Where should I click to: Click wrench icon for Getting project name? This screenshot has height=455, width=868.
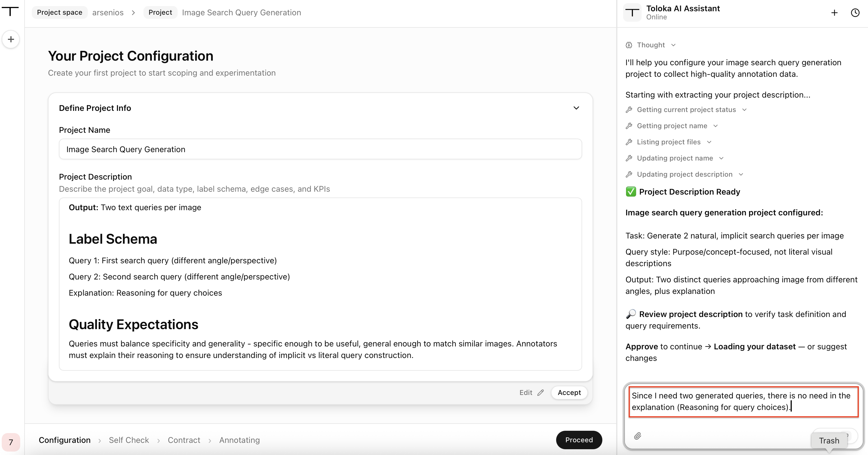[629, 126]
